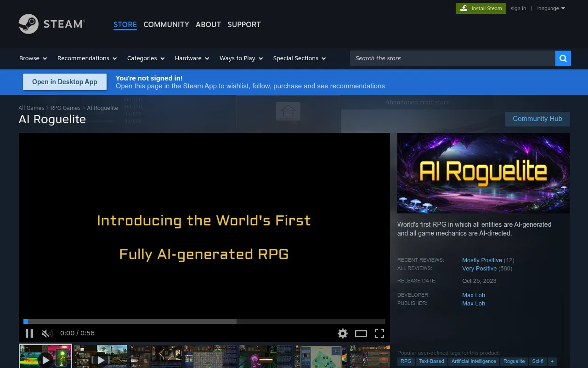The width and height of the screenshot is (588, 368).
Task: Enter fullscreen video mode
Action: (379, 333)
